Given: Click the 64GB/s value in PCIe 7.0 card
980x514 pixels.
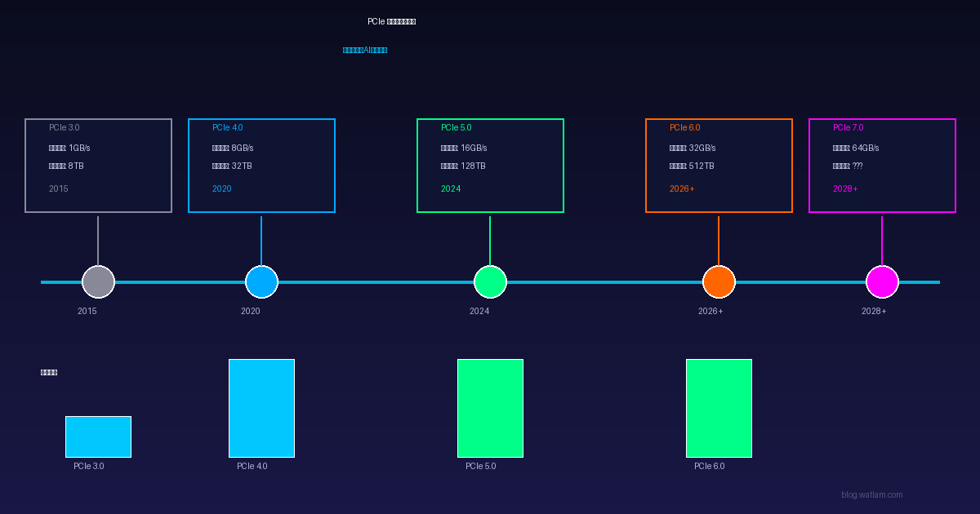Looking at the screenshot, I should (x=866, y=148).
